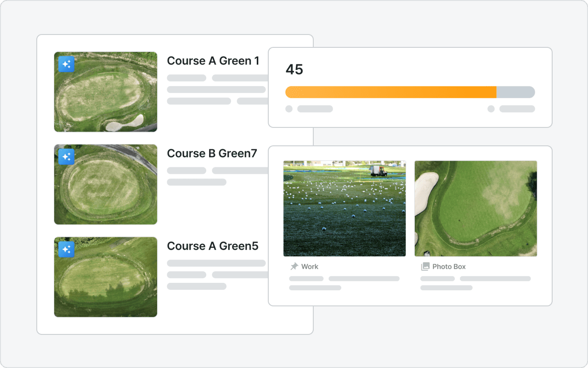
Task: Click the Photo Box label
Action: [449, 266]
